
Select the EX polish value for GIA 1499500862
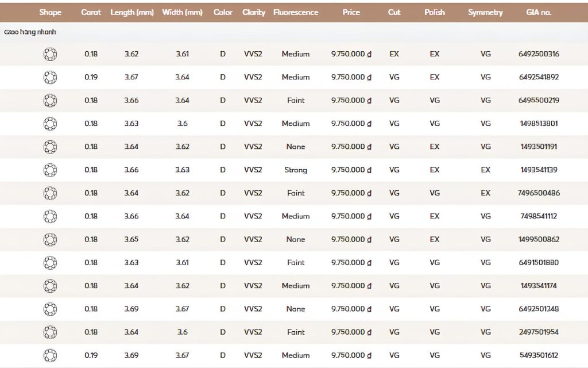point(435,240)
